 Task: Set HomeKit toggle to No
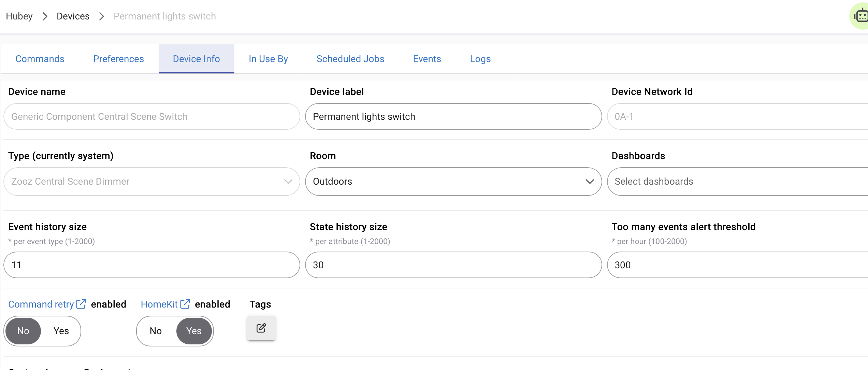click(x=156, y=331)
